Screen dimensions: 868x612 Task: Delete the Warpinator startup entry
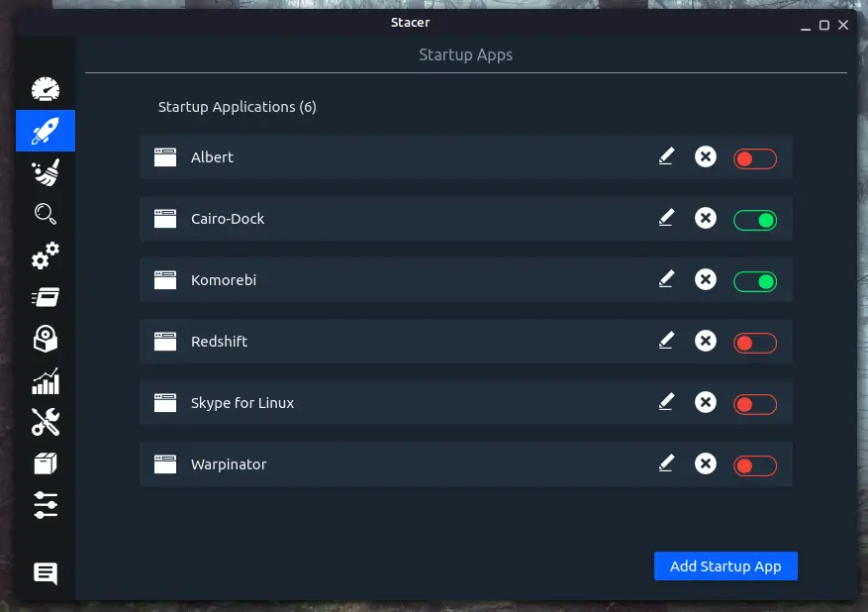706,464
